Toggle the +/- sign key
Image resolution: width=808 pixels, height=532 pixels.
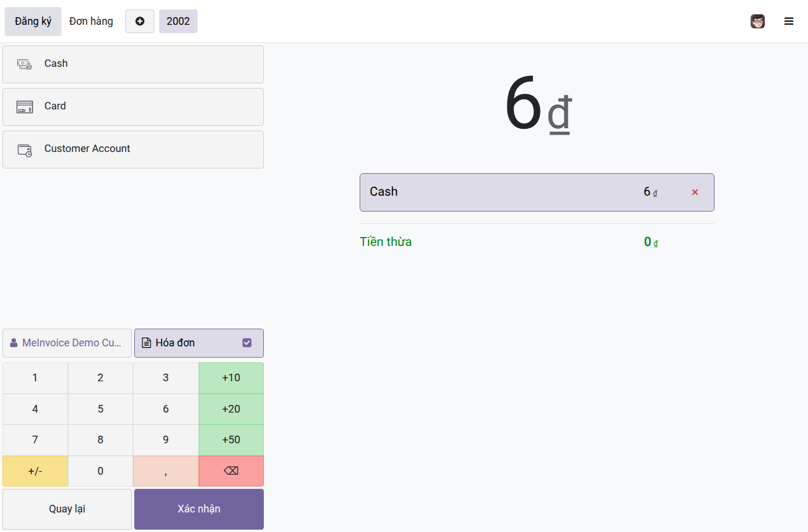35,471
